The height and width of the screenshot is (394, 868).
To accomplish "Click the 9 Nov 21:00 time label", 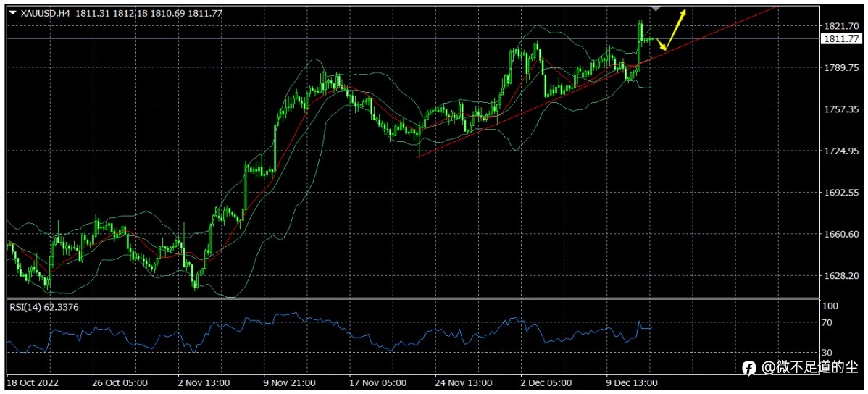I will (x=289, y=383).
